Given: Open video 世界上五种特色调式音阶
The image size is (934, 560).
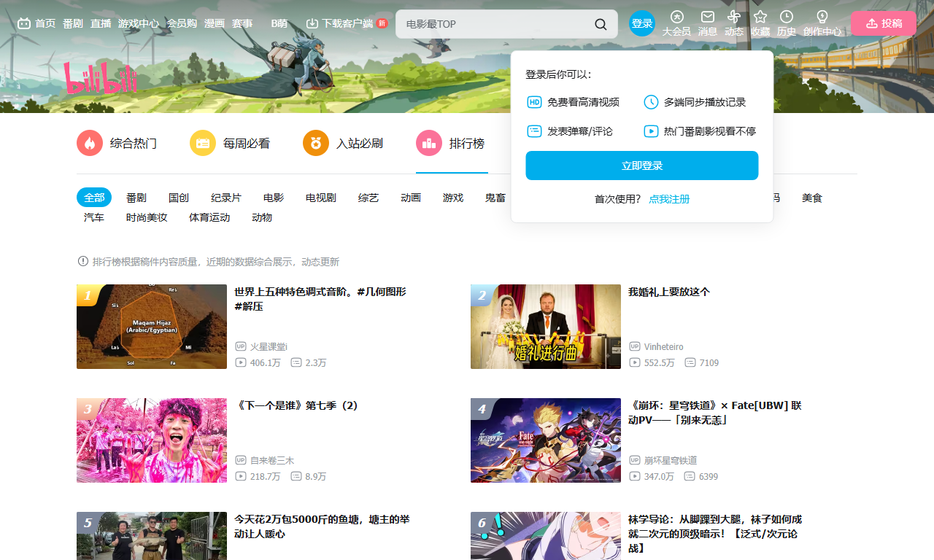Looking at the screenshot, I should (320, 299).
